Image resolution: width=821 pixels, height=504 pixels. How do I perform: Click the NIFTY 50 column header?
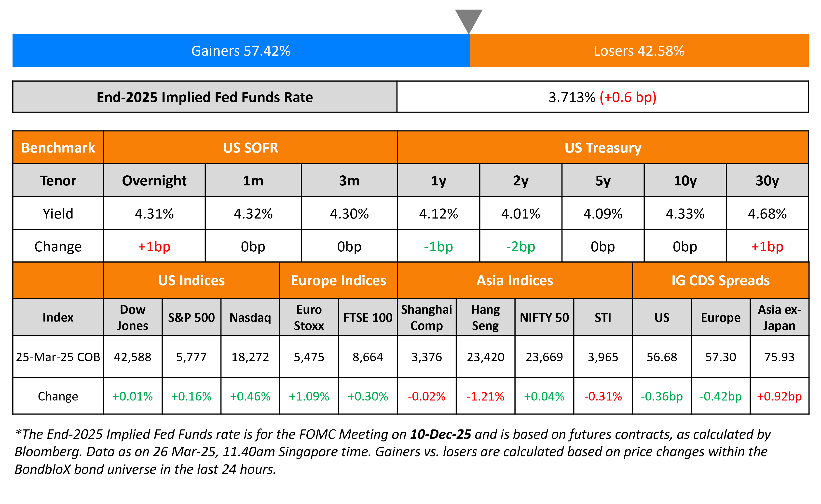pyautogui.click(x=544, y=317)
